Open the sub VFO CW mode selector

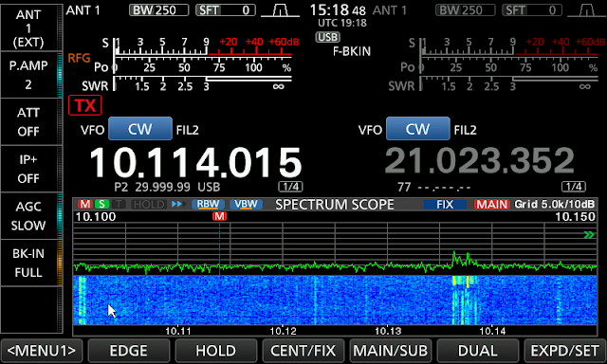pos(418,129)
